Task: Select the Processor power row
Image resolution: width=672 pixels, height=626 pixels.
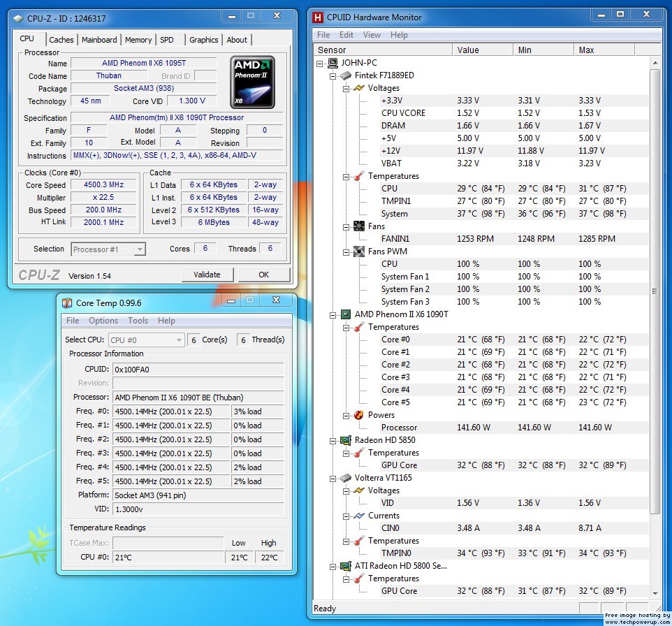Action: pos(513,428)
